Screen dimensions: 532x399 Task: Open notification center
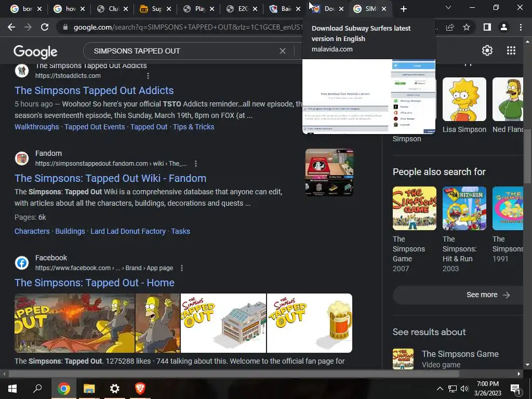[515, 389]
